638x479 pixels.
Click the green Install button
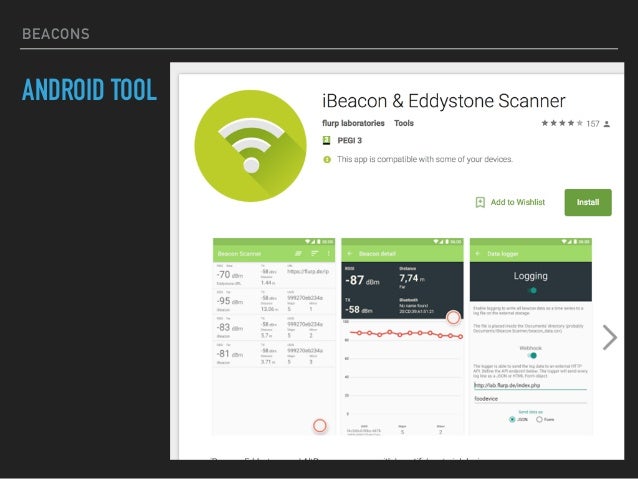pos(588,202)
